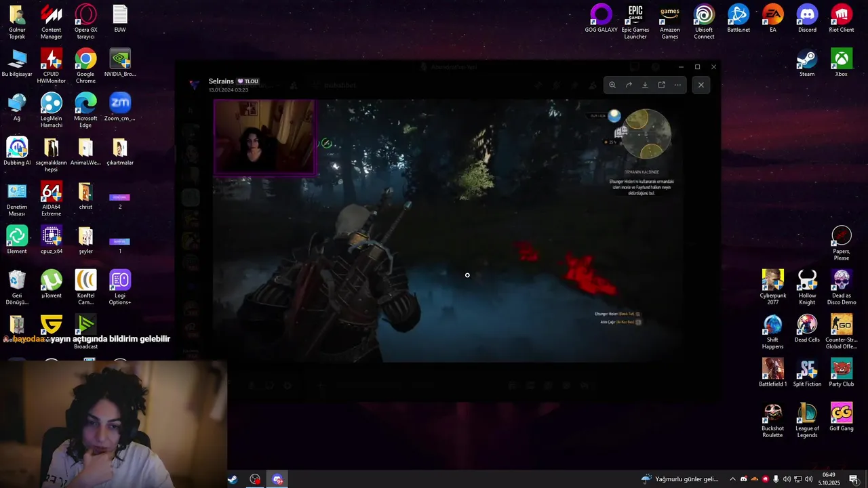Open Steam from the taskbar

click(x=232, y=479)
